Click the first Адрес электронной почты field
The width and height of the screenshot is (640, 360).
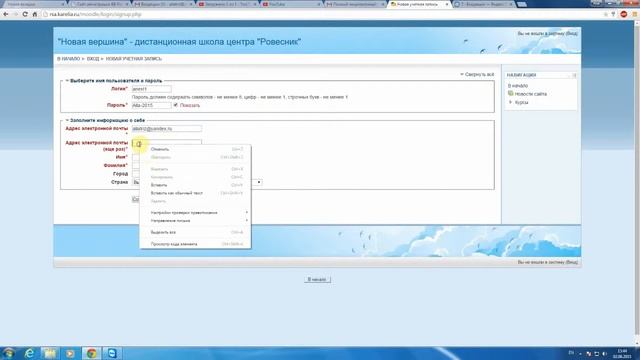(167, 129)
